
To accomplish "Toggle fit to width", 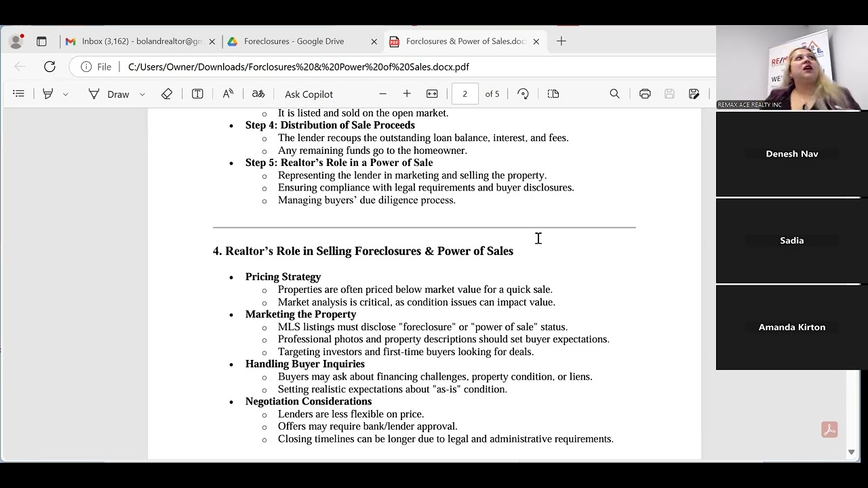I will click(x=432, y=94).
